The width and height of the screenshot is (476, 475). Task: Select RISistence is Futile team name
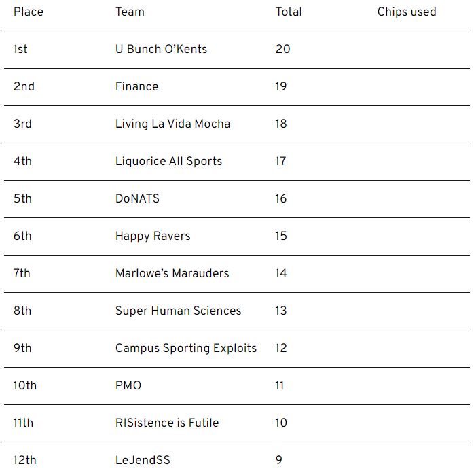point(167,423)
